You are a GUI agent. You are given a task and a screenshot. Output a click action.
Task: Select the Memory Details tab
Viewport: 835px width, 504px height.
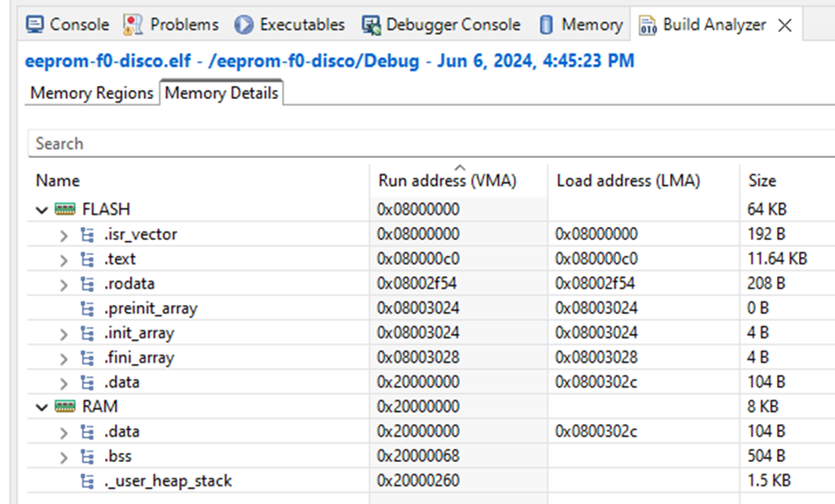tap(221, 93)
